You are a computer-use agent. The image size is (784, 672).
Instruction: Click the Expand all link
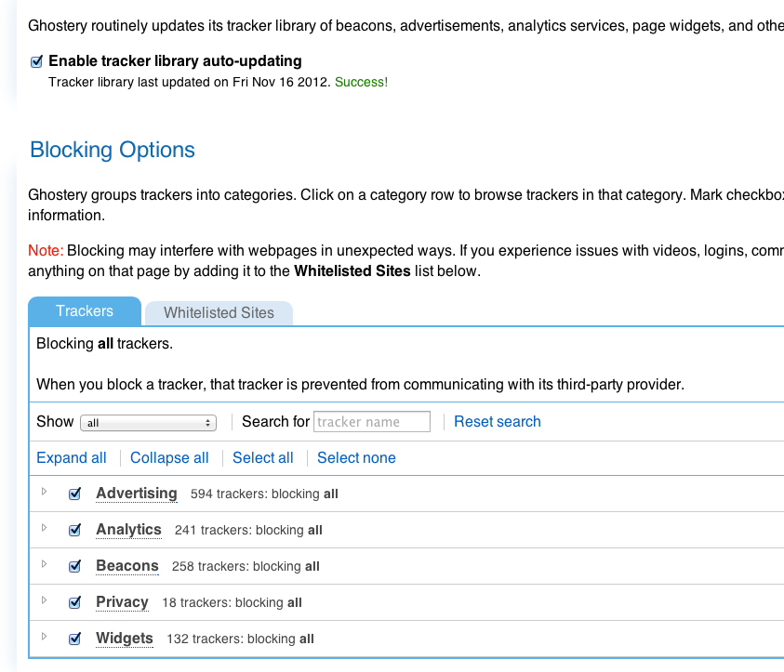72,458
